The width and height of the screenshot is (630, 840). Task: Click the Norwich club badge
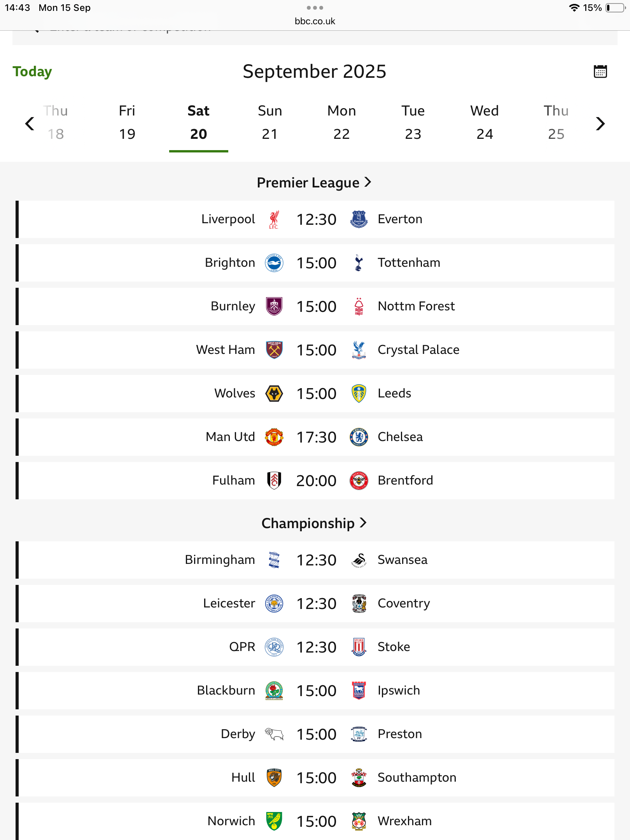(x=274, y=821)
